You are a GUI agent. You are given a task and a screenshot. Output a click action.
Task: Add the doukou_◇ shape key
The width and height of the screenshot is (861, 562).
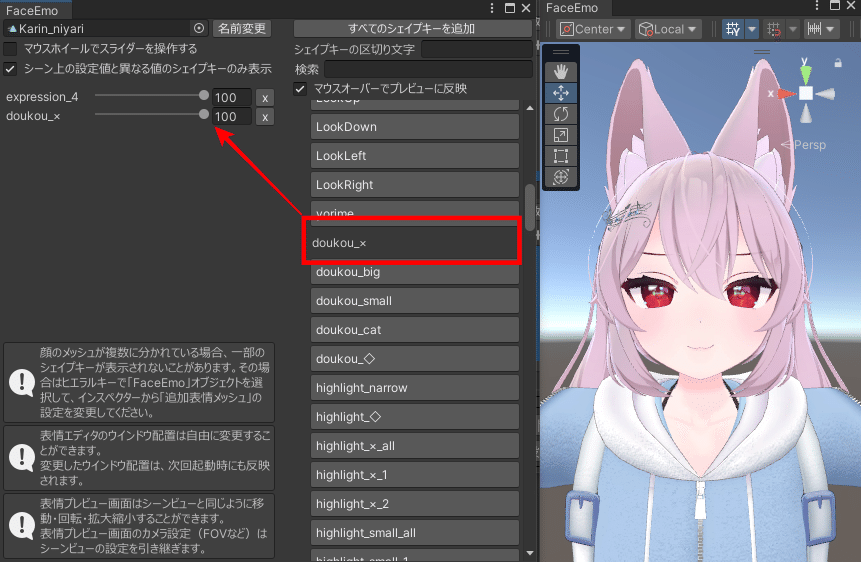[x=415, y=359]
